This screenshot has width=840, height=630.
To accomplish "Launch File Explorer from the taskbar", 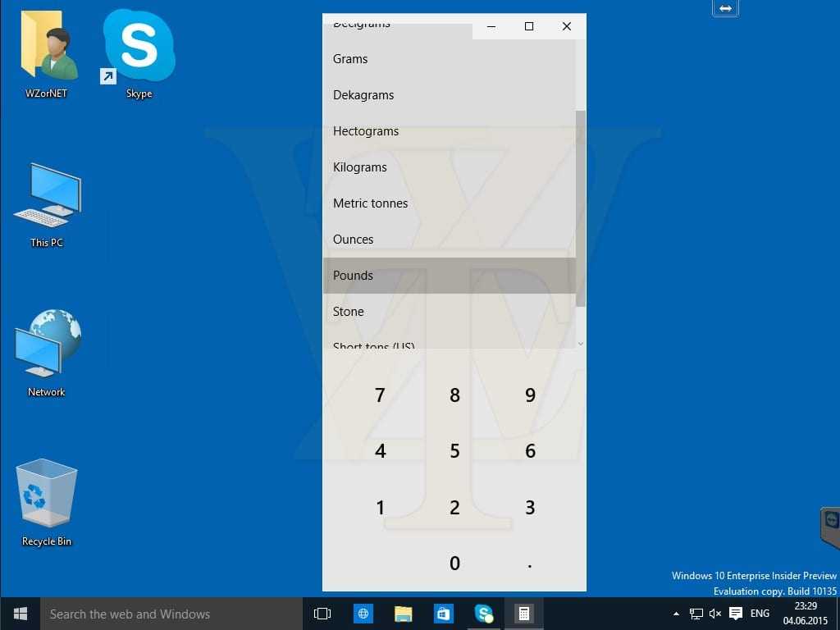I will [x=403, y=614].
